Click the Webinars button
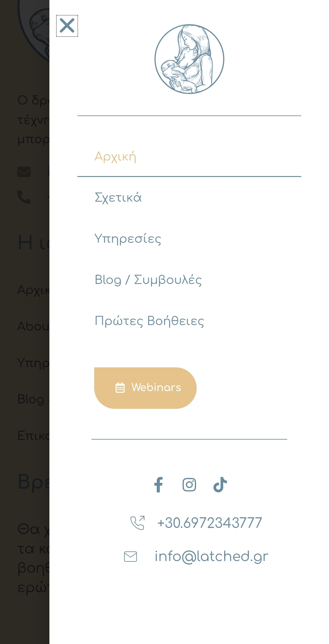The image size is (329, 644). click(145, 388)
